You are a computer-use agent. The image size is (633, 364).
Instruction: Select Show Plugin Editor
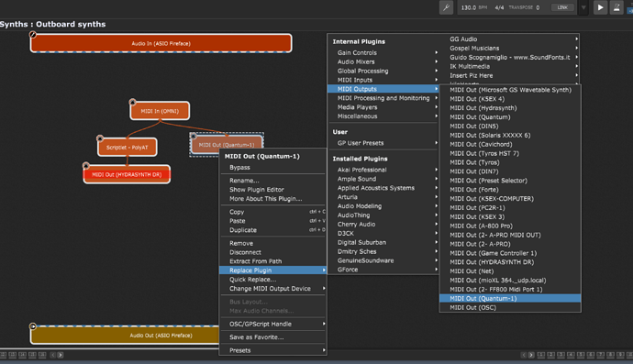pos(272,190)
